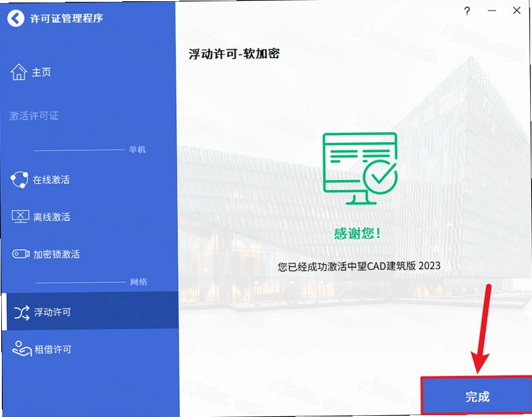
Task: Click the hand-and-person icon beside 租借许可
Action: coord(22,348)
